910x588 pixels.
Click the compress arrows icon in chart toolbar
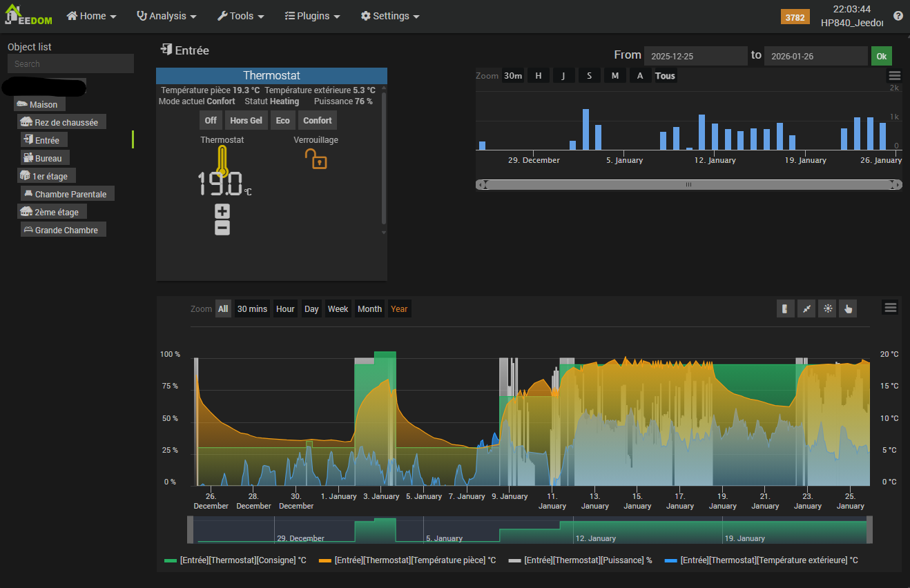pyautogui.click(x=806, y=308)
